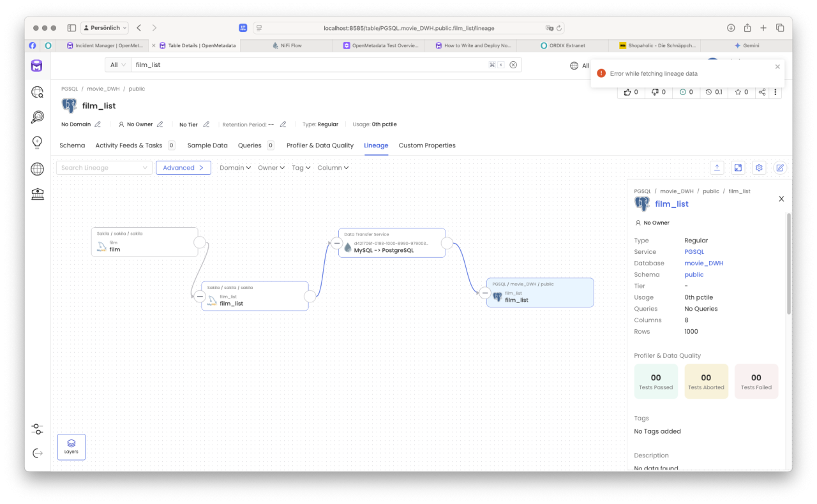Screen dimensions: 817x504
Task: Edit the No Domain pencil icon
Action: tap(98, 124)
